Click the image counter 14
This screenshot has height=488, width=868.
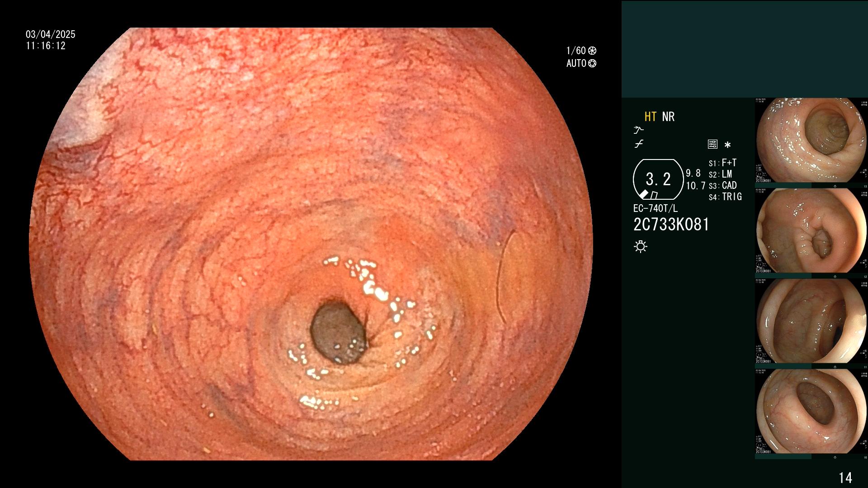[845, 478]
